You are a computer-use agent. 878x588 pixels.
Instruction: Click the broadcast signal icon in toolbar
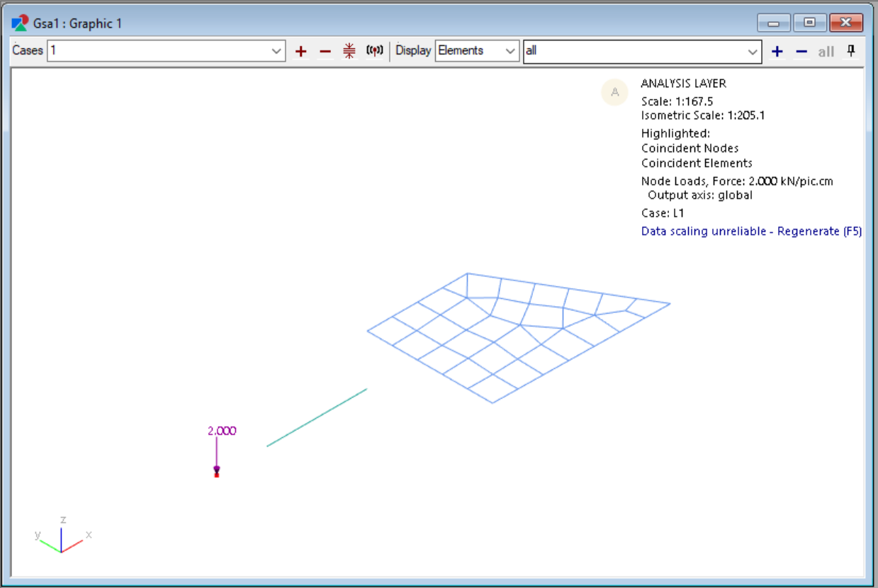(x=374, y=51)
